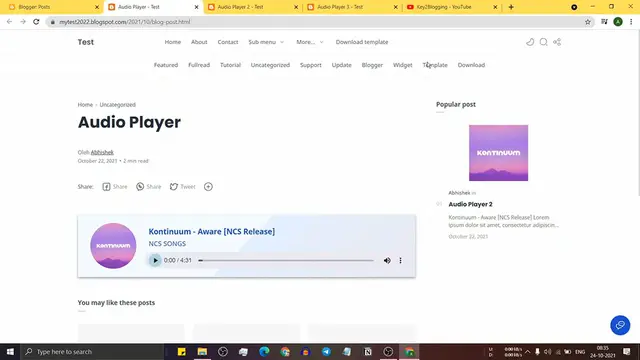The image size is (640, 360).
Task: Switch to Key2Blogging YouTube tab
Action: click(x=452, y=7)
